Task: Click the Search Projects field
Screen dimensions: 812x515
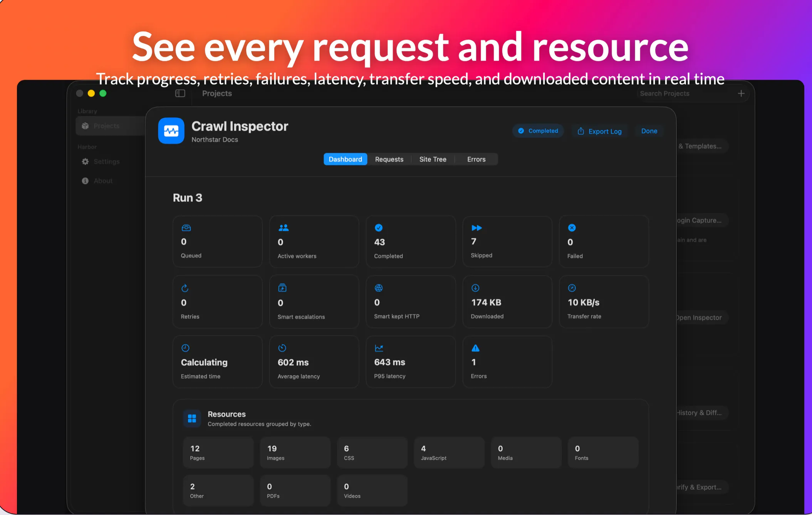Action: [x=686, y=94]
